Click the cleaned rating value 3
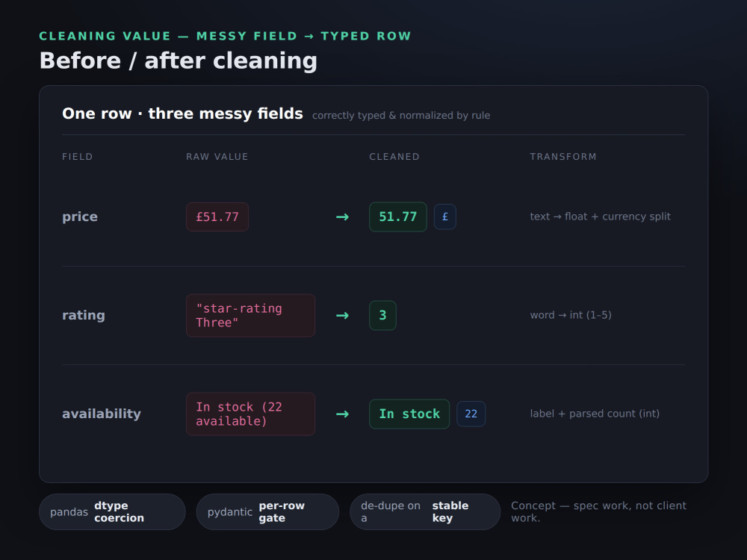The image size is (747, 560). tap(382, 315)
